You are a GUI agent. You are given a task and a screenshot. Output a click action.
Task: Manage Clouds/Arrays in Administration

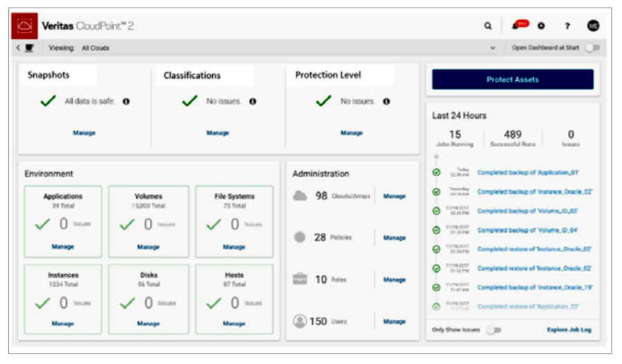coord(395,196)
